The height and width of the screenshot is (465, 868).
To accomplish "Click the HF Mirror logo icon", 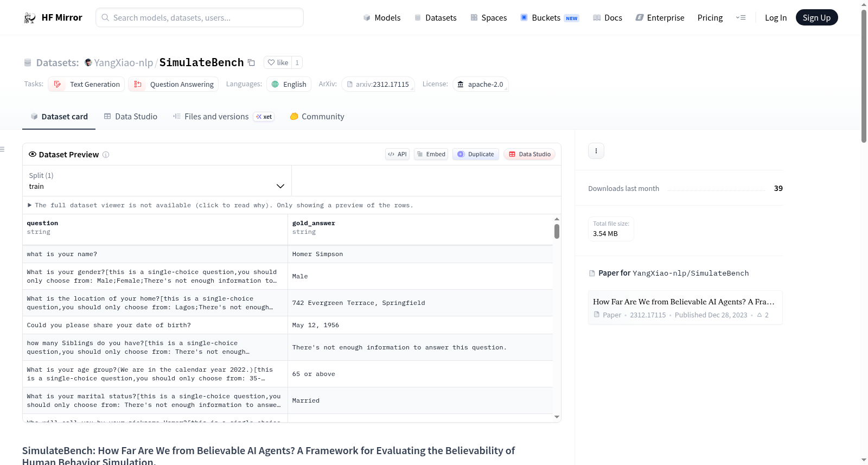I will 30,18.
